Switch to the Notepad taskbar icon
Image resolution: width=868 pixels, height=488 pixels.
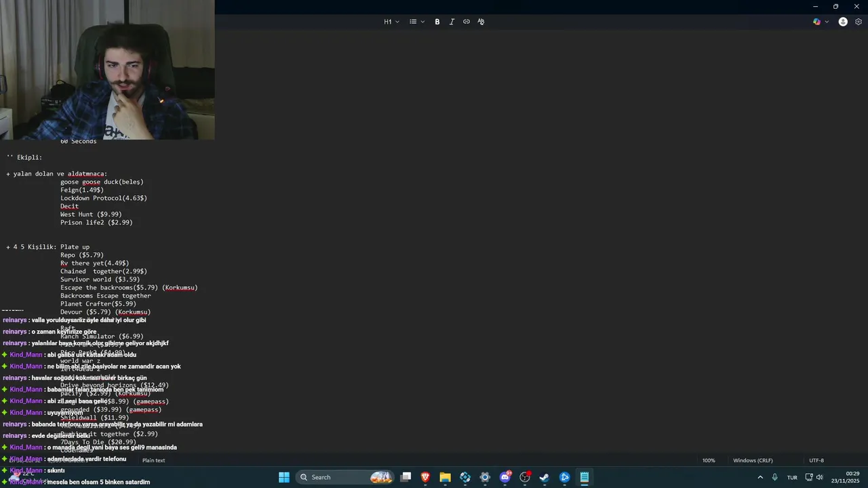pyautogui.click(x=584, y=477)
